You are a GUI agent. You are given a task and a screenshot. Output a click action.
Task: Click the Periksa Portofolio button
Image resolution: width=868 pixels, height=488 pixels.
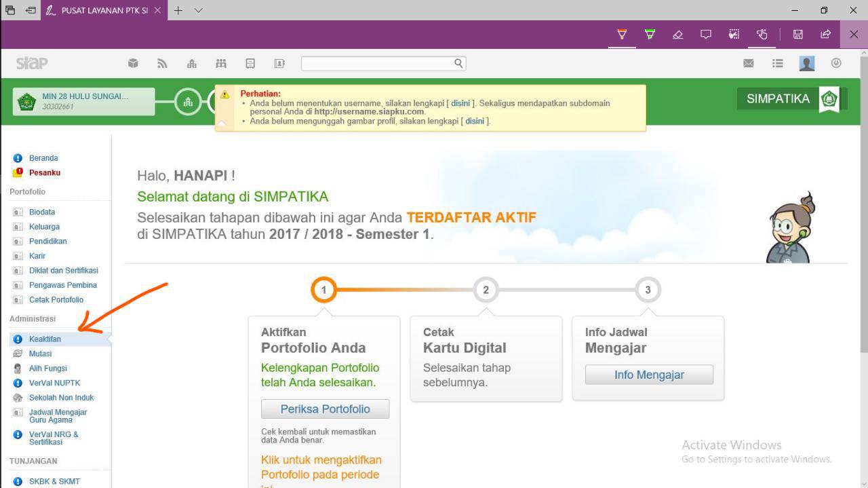(x=325, y=409)
